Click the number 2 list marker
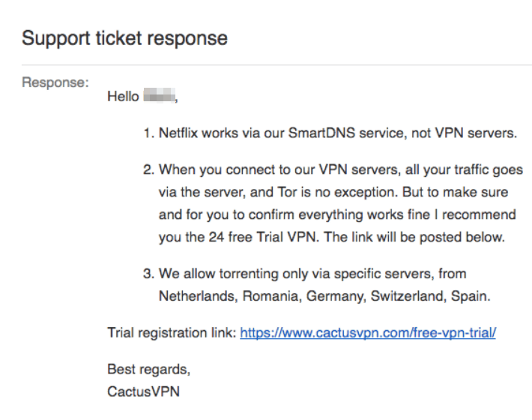The image size is (532, 420). tap(149, 169)
